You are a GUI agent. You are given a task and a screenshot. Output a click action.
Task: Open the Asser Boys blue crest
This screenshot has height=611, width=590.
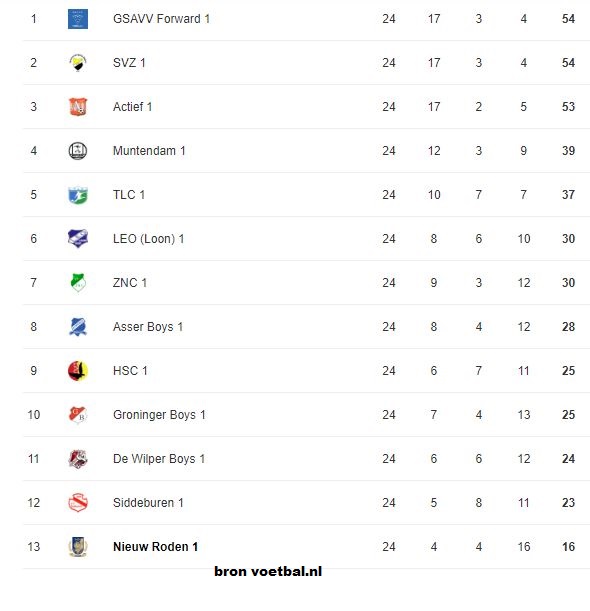coord(78,327)
